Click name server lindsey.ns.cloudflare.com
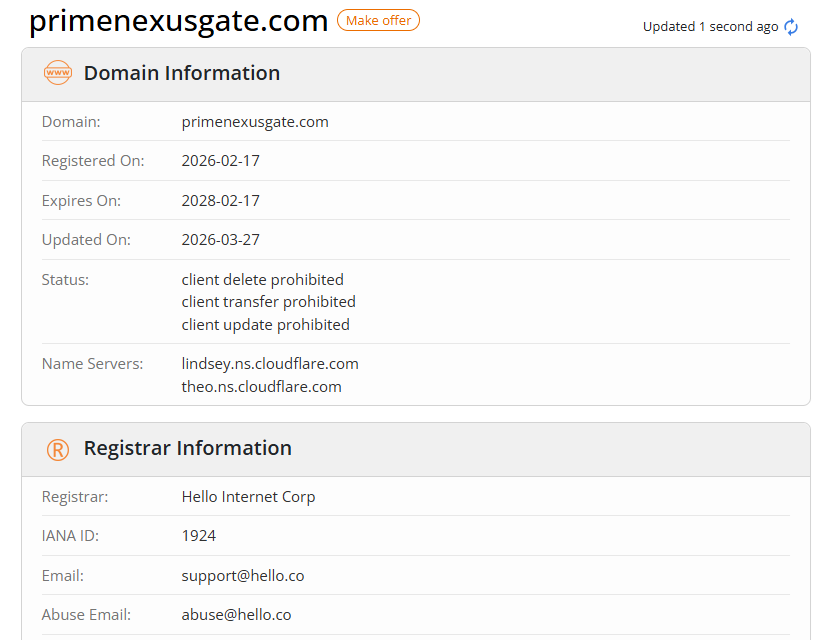Viewport: 825px width, 640px height. [x=270, y=364]
